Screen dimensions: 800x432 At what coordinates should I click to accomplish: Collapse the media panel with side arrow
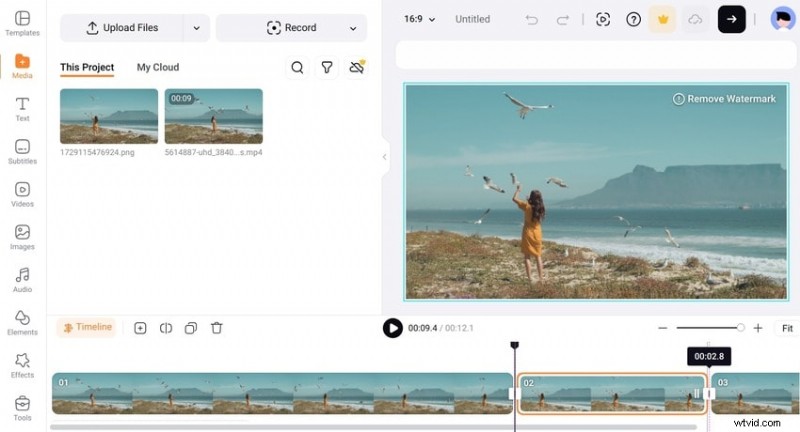[385, 157]
